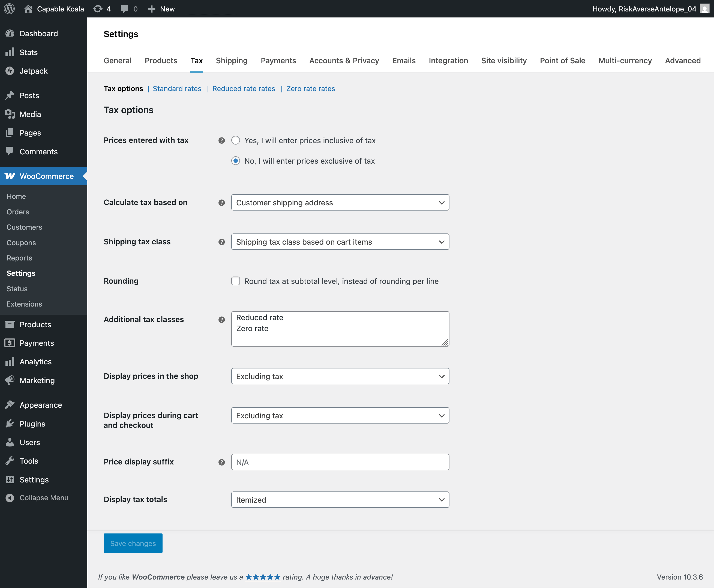The width and height of the screenshot is (714, 588).
Task: Select 'Yes, I will enter prices inclusive of tax'
Action: tap(236, 140)
